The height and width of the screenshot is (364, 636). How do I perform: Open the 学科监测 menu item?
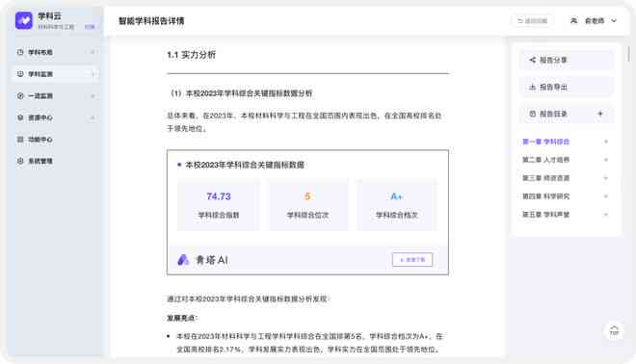(x=55, y=74)
